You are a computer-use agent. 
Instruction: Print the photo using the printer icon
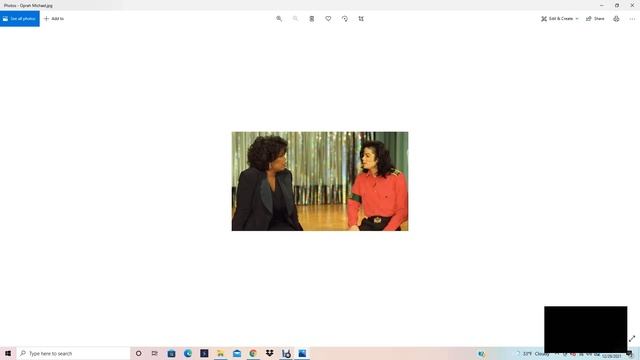click(616, 19)
